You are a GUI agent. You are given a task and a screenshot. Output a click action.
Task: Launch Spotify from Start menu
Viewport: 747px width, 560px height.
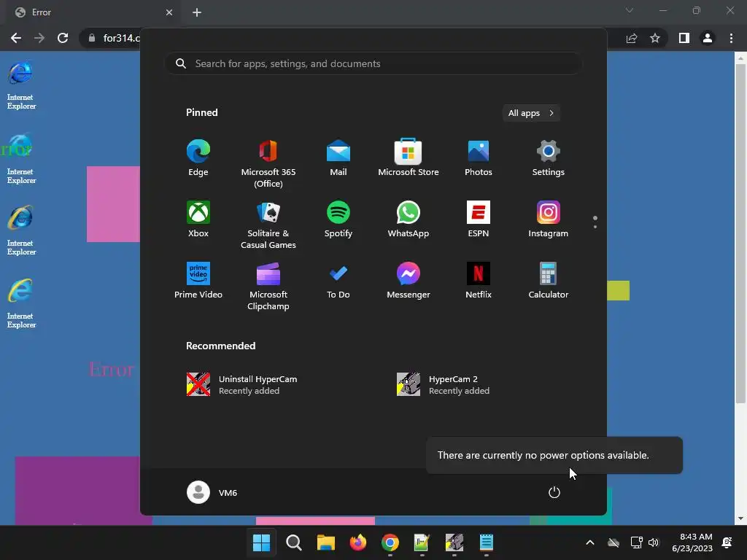(338, 219)
